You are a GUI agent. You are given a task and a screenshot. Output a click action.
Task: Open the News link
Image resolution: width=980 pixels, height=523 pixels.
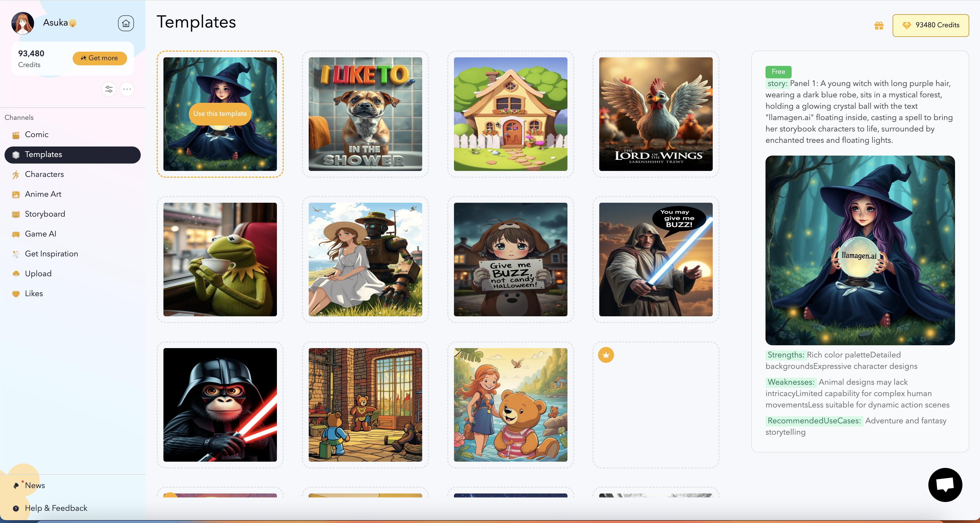tap(35, 485)
